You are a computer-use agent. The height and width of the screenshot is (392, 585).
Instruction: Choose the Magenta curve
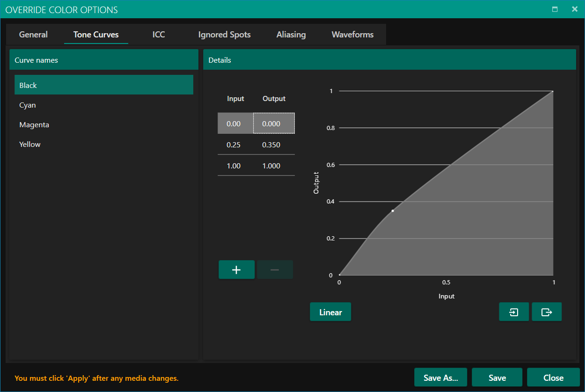coord(34,125)
